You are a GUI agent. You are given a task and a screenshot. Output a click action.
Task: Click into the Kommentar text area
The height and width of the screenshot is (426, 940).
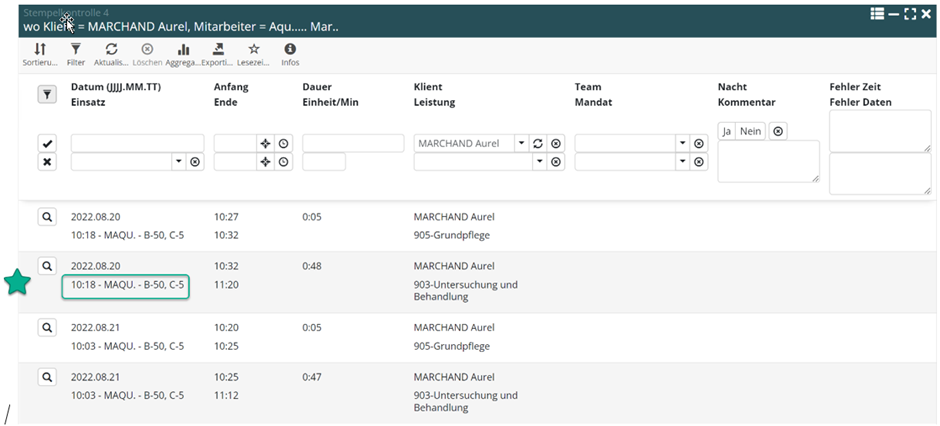pyautogui.click(x=767, y=161)
